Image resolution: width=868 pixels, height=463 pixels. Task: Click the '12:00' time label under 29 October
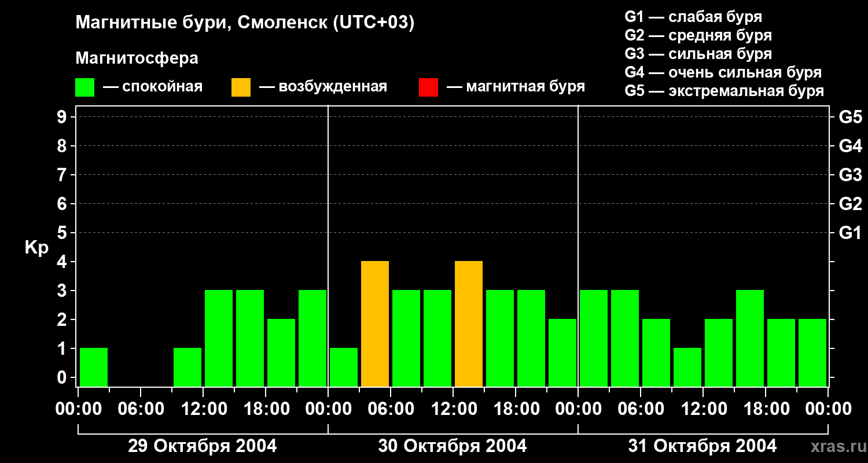pos(203,409)
